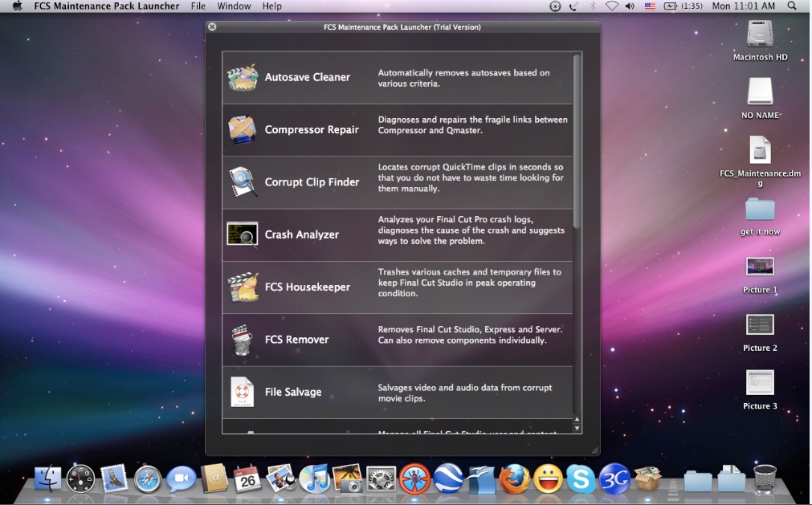Click 'Salvages video and audio data' description
This screenshot has height=505, width=812.
click(465, 393)
